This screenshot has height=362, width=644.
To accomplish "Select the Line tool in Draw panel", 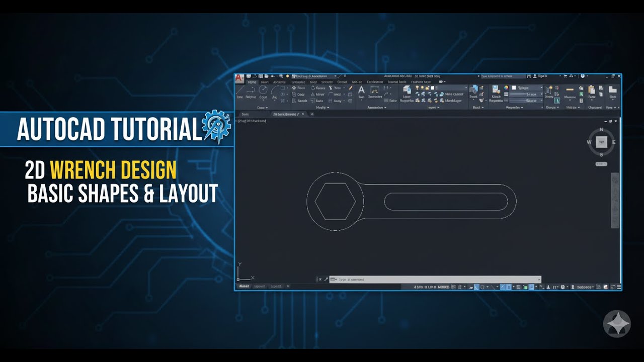I will click(x=239, y=91).
